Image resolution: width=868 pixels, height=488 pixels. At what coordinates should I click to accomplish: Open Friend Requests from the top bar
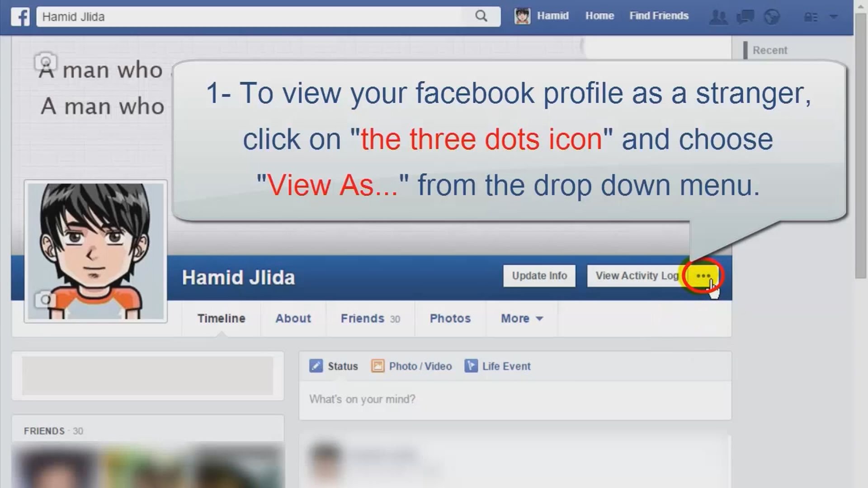pos(719,17)
